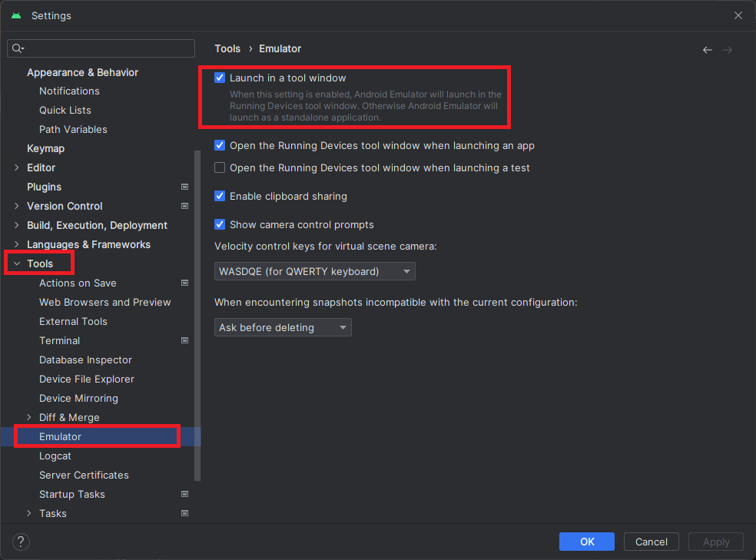
Task: Toggle Launch in a tool window checkbox
Action: click(x=220, y=78)
